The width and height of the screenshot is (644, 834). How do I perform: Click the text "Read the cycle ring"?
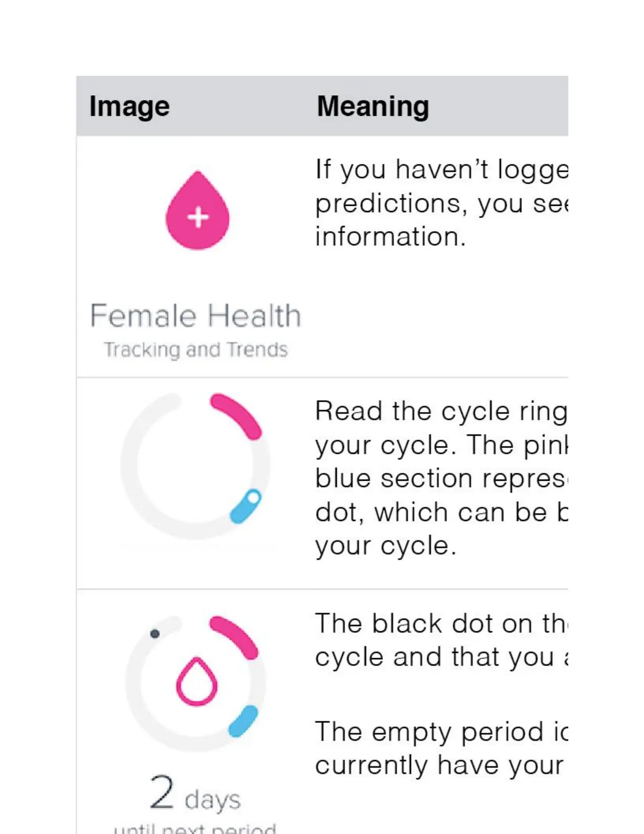[x=441, y=411]
